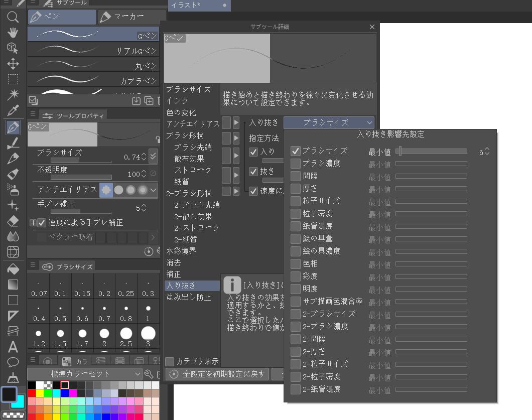The height and width of the screenshot is (420, 532).
Task: Toggle the 抜き checkbox
Action: 253,171
